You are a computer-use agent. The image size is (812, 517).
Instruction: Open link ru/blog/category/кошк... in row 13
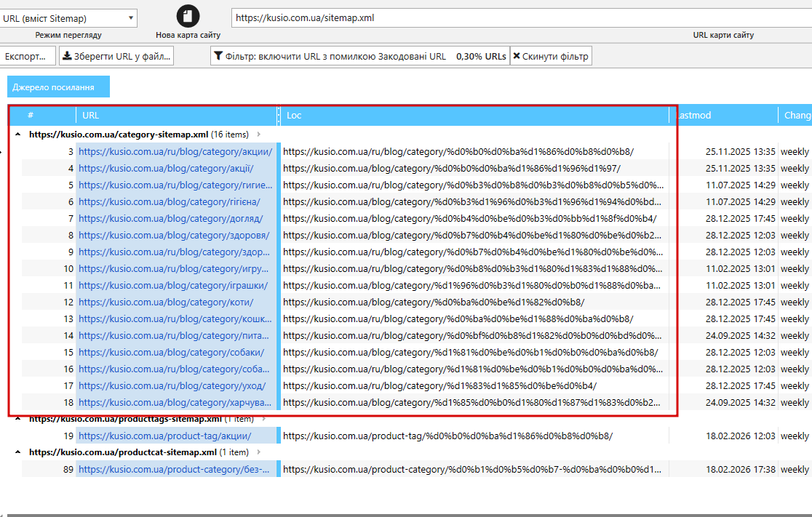(175, 318)
